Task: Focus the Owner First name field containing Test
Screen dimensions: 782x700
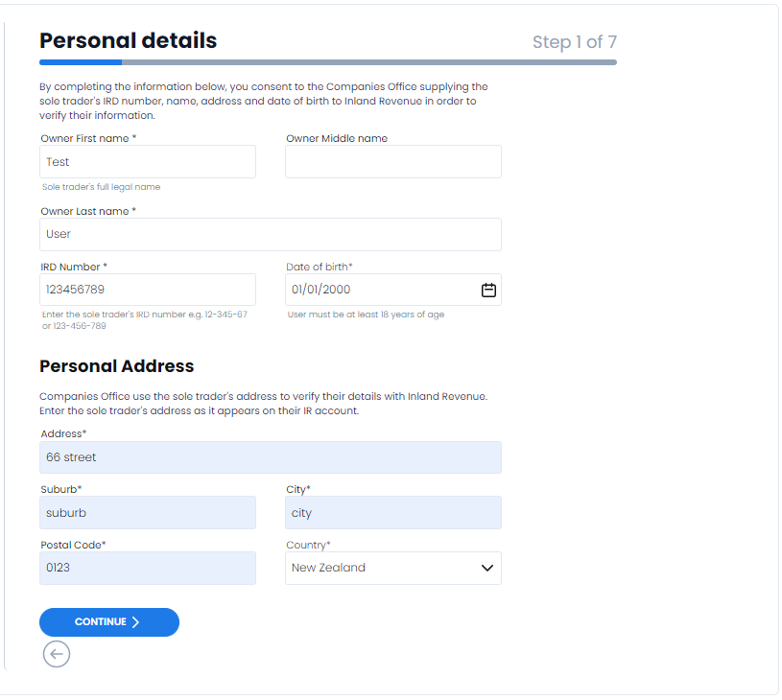Action: [148, 161]
